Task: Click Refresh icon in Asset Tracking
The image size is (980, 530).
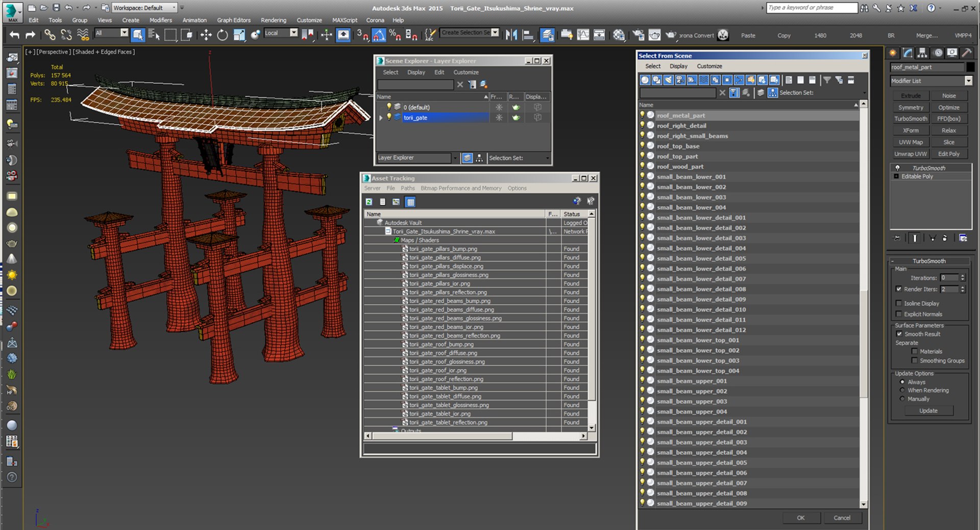Action: click(369, 202)
